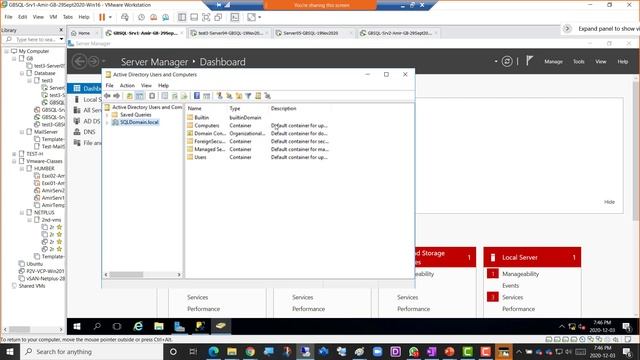Open Google Chrome in host taskbar
The width and height of the screenshot is (640, 360).
tap(250, 351)
